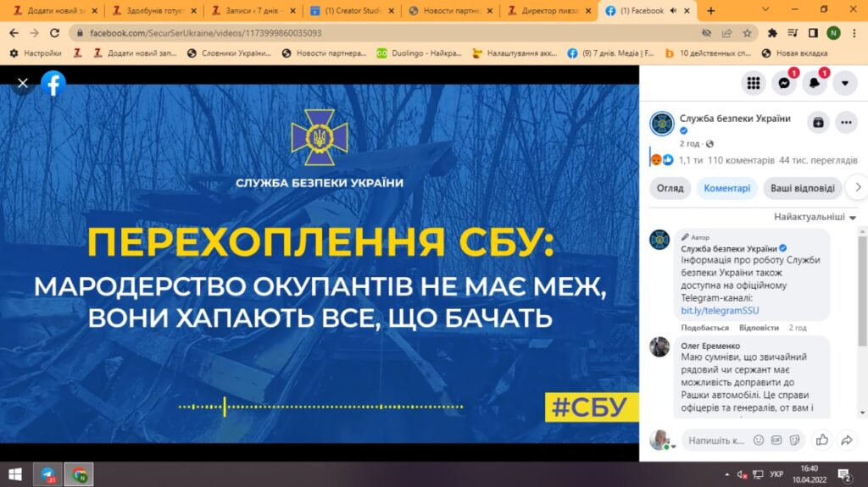Expand the Facebook account dropdown arrow
Image resolution: width=868 pixels, height=487 pixels.
pyautogui.click(x=845, y=83)
